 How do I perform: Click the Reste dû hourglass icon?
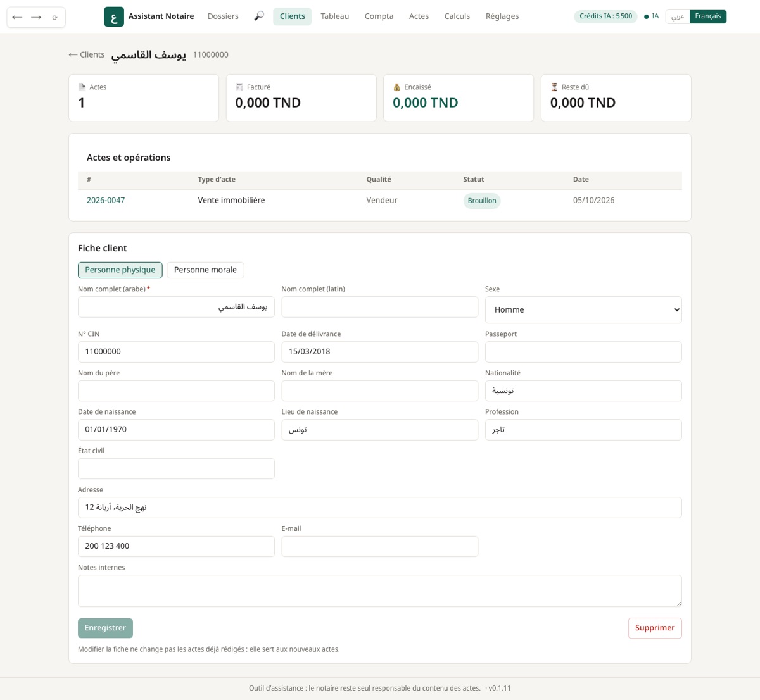point(554,87)
